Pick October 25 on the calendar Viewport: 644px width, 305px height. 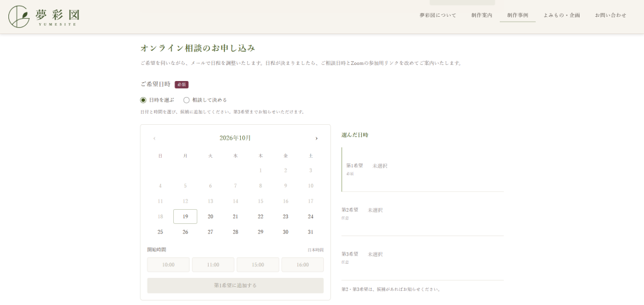[160, 232]
